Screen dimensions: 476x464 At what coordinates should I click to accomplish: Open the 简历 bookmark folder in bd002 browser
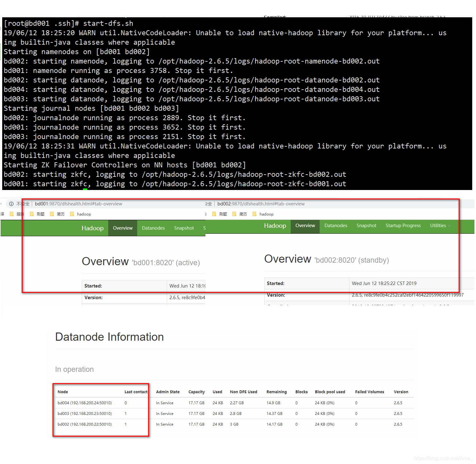240,214
